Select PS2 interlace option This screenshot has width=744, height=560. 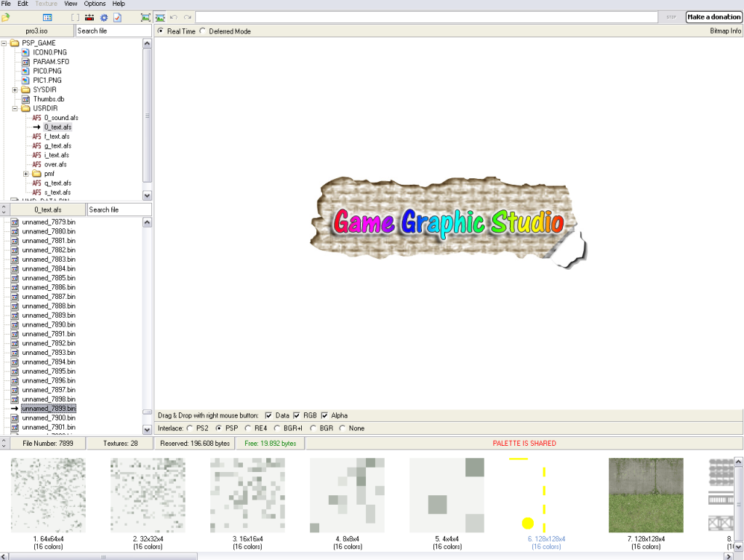click(190, 428)
